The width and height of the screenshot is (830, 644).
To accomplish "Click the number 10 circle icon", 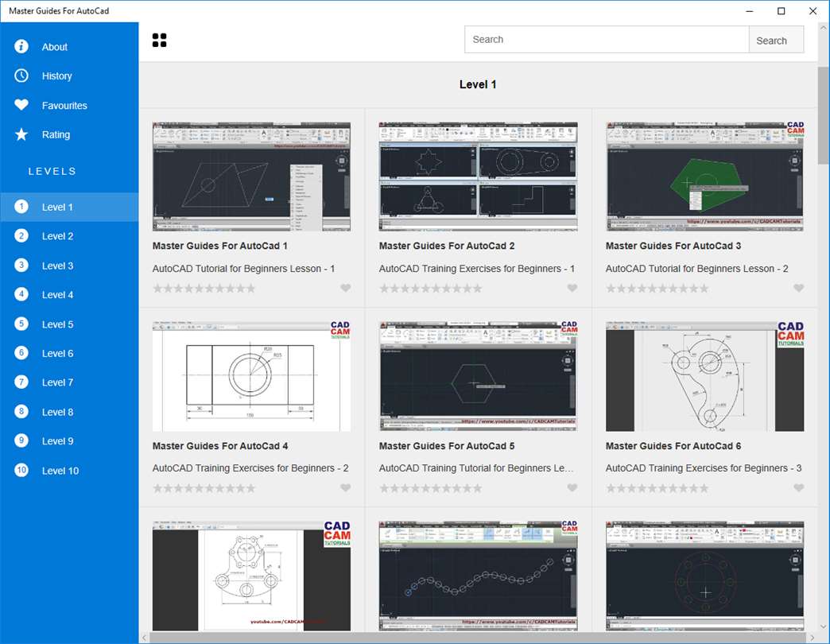I will (x=21, y=470).
